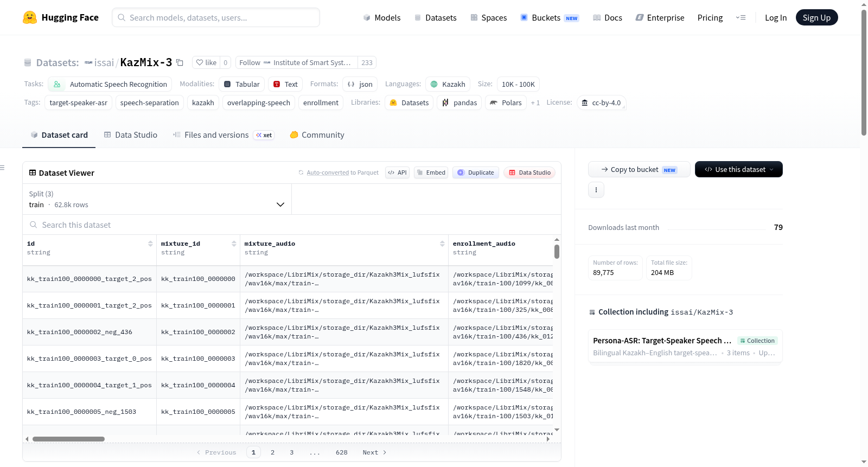The height and width of the screenshot is (467, 868).
Task: Go to Spaces
Action: tap(488, 17)
